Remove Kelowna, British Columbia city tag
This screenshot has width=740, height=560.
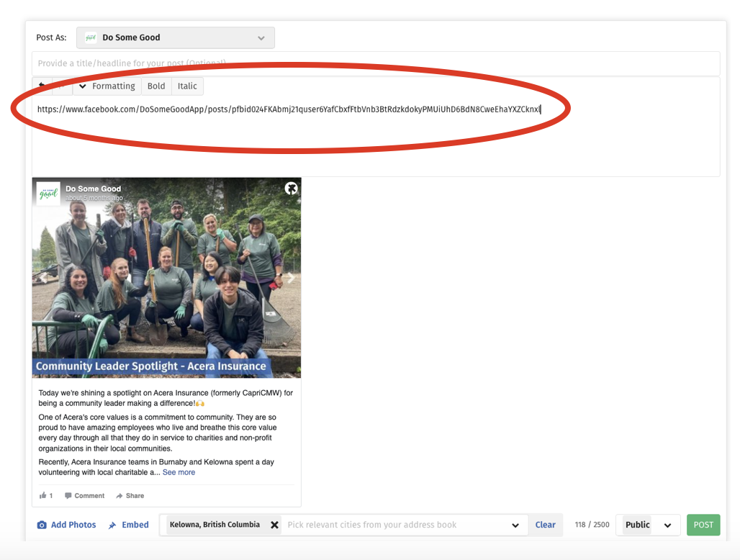274,525
